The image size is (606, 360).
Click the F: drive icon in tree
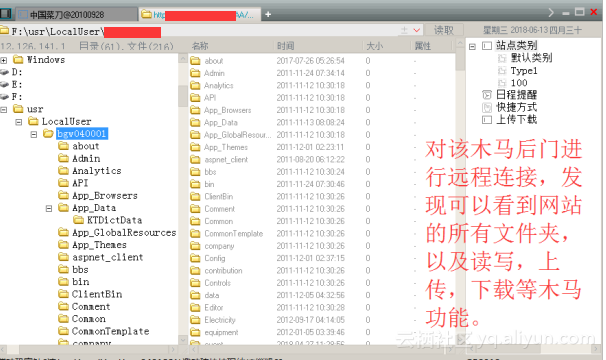click(5, 97)
